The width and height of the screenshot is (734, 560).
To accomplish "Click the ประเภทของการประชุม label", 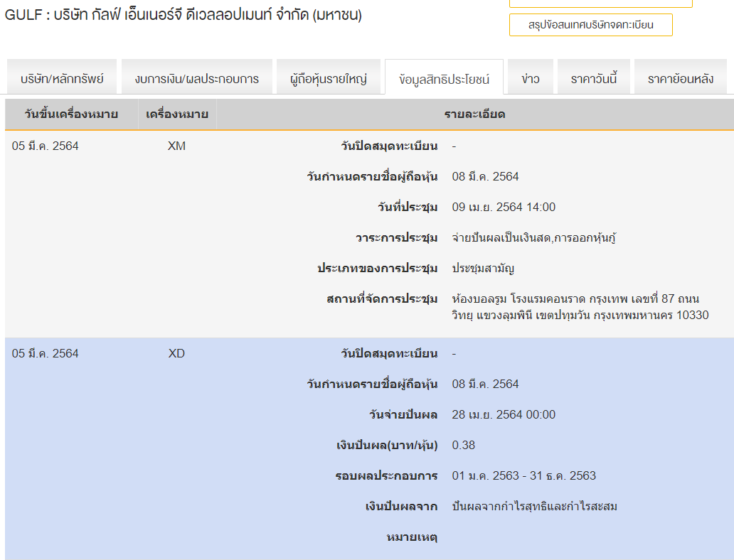I will (377, 269).
